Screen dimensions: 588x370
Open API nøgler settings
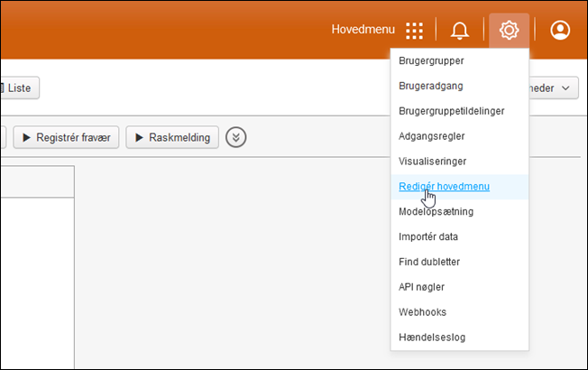pos(421,287)
